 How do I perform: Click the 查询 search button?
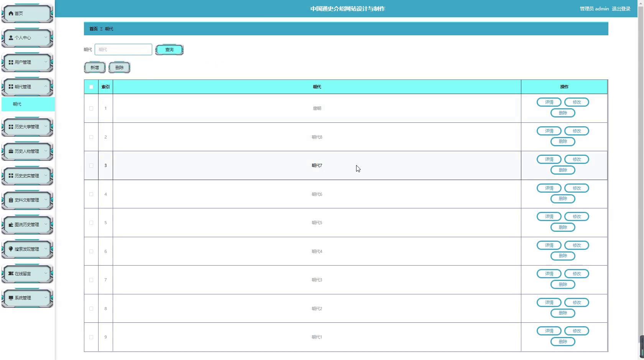pos(169,50)
